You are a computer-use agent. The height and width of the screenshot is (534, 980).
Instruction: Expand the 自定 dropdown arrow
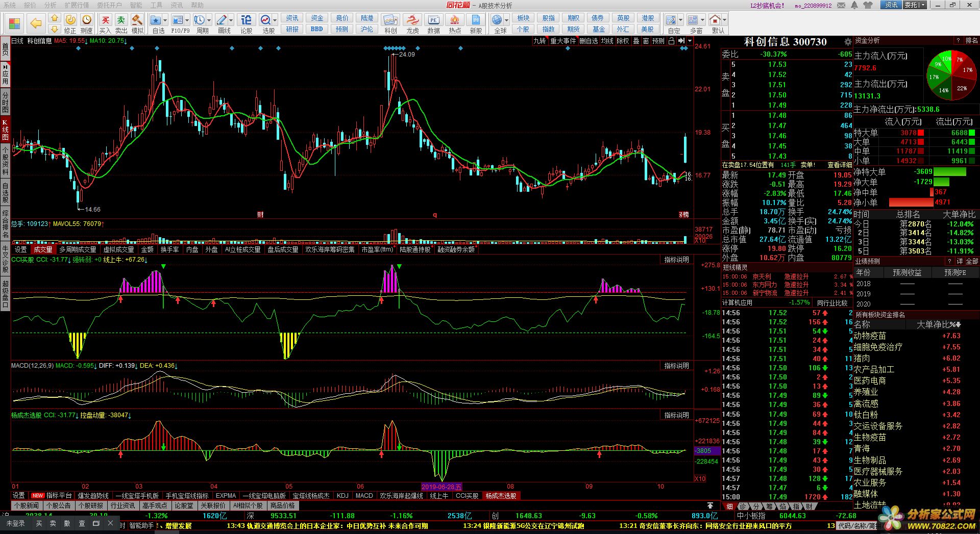click(x=680, y=20)
